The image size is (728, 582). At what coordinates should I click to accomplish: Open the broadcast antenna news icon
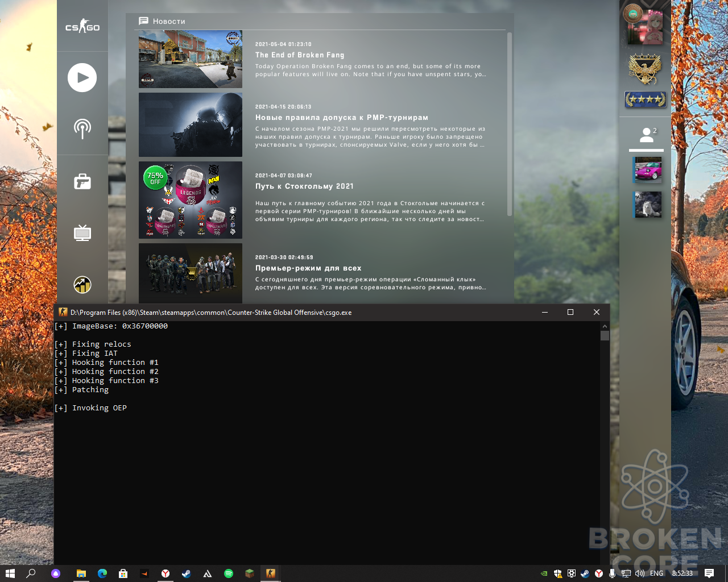point(82,128)
